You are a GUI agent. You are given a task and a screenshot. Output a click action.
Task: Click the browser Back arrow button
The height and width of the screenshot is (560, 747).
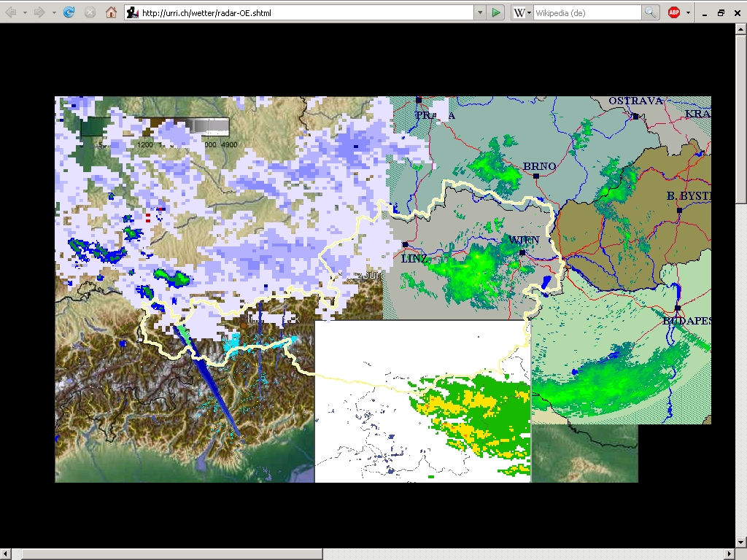[x=11, y=12]
